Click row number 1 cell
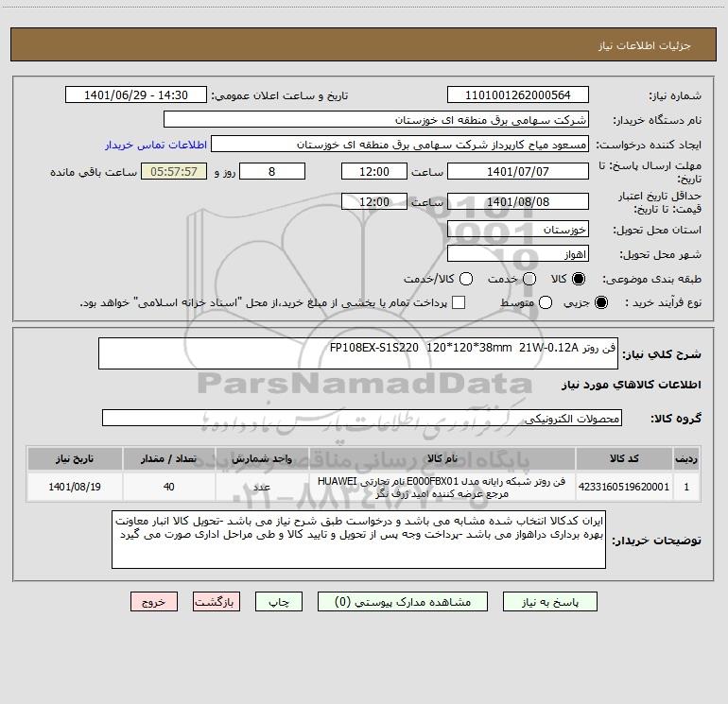Screen dimensions: 728x704 coord(686,487)
